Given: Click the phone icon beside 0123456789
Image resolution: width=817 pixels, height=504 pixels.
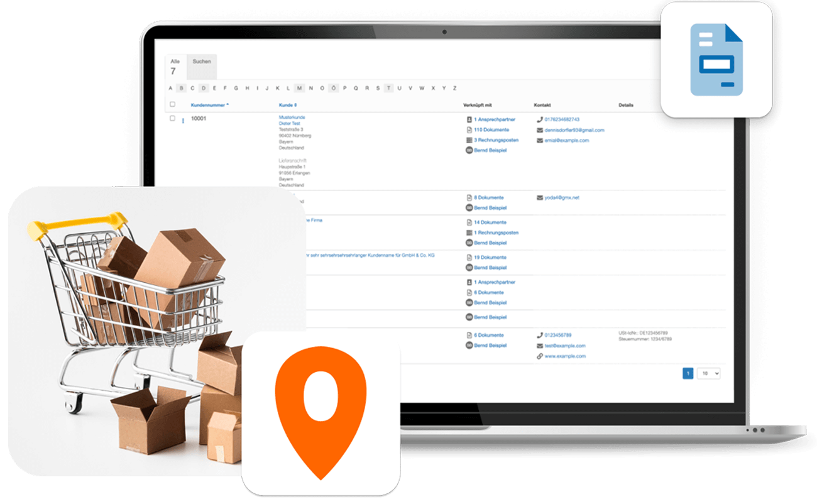Looking at the screenshot, I should 540,335.
